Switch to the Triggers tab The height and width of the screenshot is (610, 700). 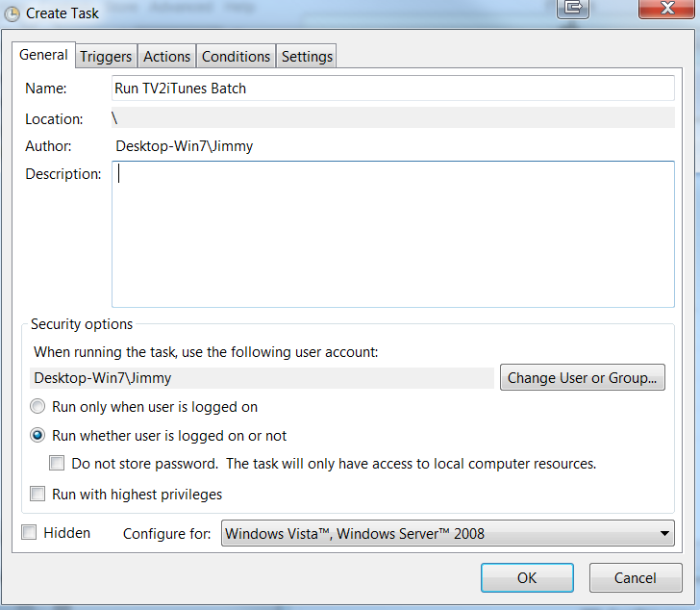coord(106,57)
